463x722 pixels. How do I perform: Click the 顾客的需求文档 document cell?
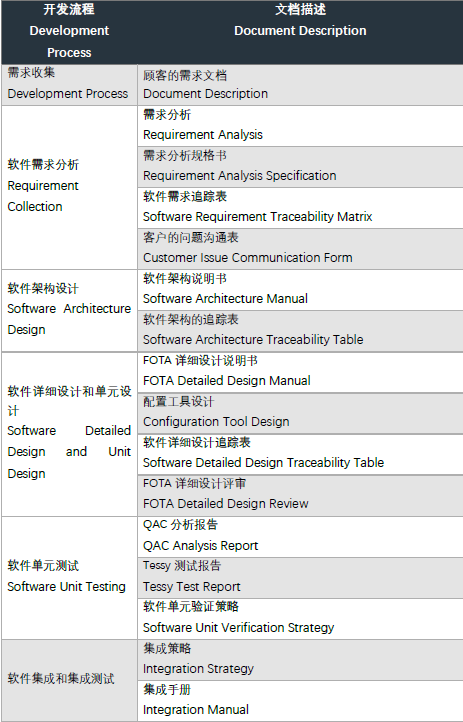(300, 85)
